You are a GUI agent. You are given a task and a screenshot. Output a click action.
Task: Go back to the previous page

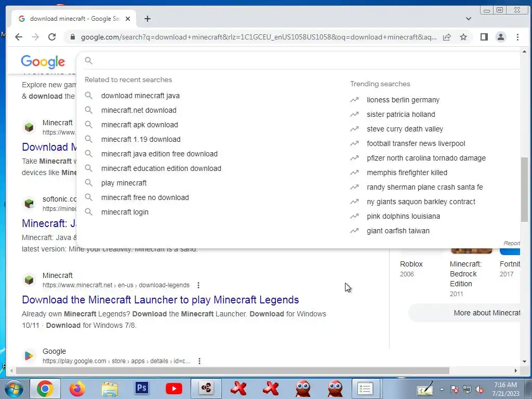pyautogui.click(x=19, y=37)
